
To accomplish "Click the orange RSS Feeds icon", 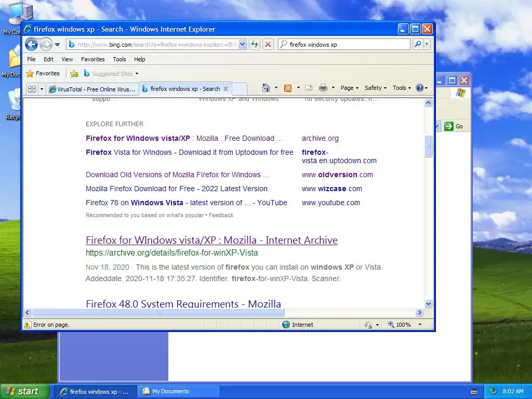I will (x=288, y=88).
